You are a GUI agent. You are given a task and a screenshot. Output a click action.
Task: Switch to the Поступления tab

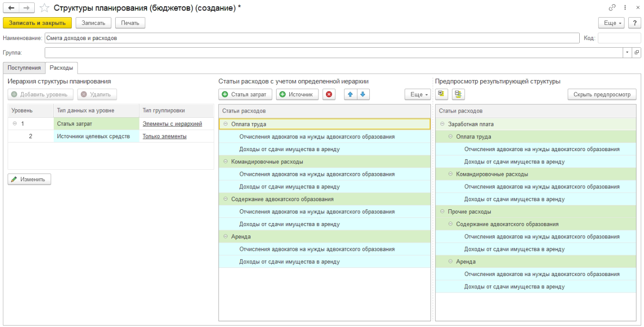coord(24,68)
